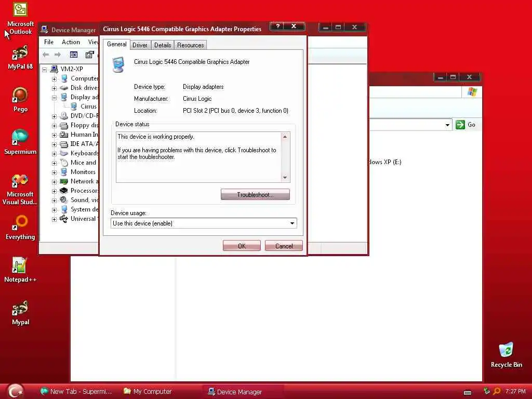Open the File menu in Device Manager
This screenshot has width=532, height=399.
49,42
